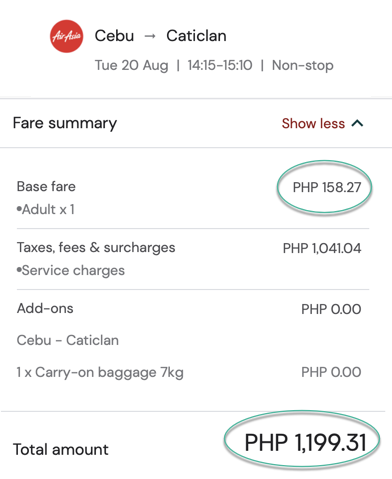Click the circled PHP 158.27 base fare

[x=327, y=187]
